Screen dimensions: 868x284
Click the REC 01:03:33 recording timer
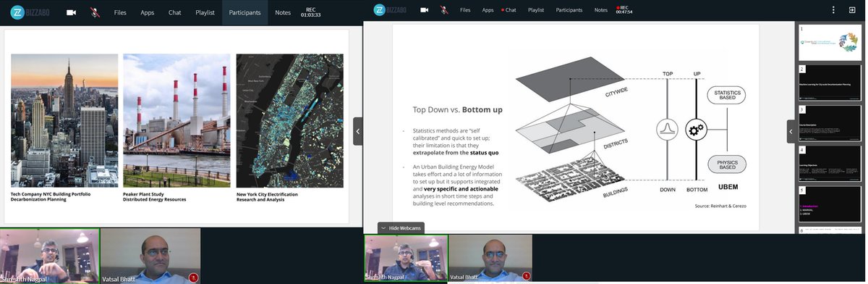(x=311, y=12)
